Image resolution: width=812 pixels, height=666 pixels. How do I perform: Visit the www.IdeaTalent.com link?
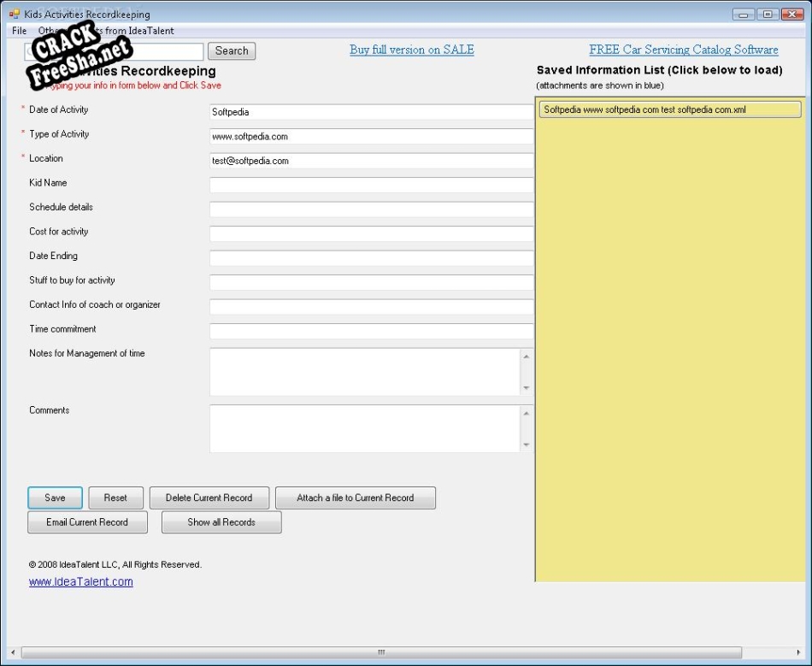81,582
